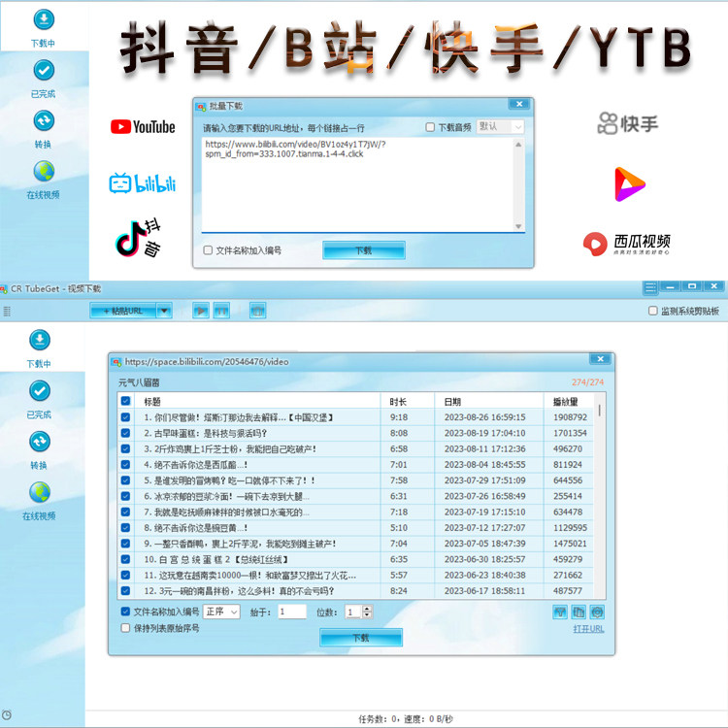Open the 转换 tab in the upper sidebar
728x728 pixels.
[x=44, y=128]
